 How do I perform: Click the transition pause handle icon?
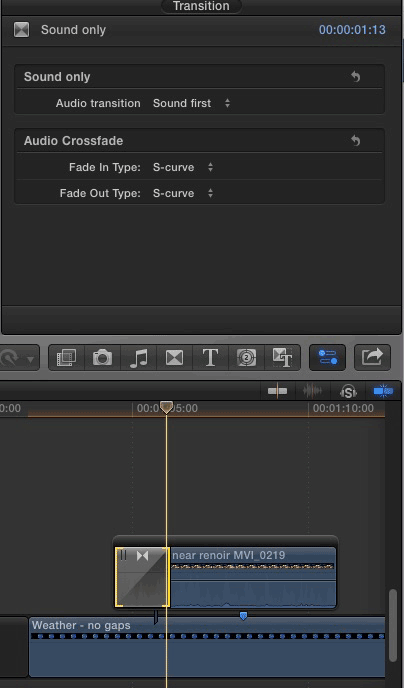tap(123, 555)
